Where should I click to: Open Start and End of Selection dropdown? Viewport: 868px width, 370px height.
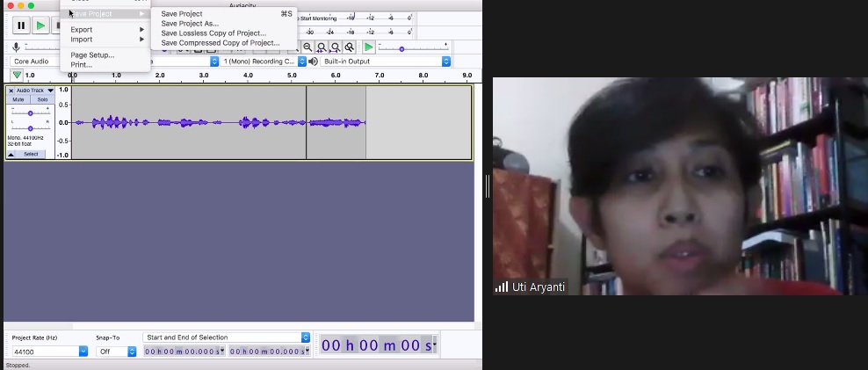coord(226,337)
